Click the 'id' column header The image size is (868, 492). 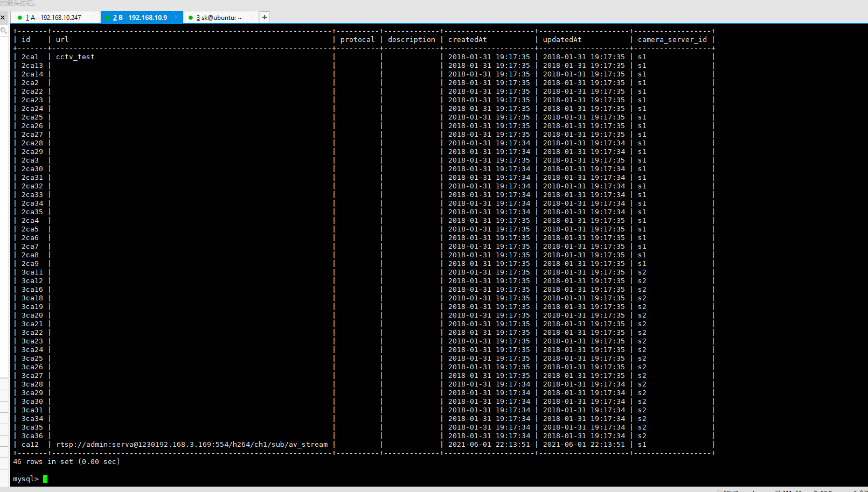pos(26,39)
